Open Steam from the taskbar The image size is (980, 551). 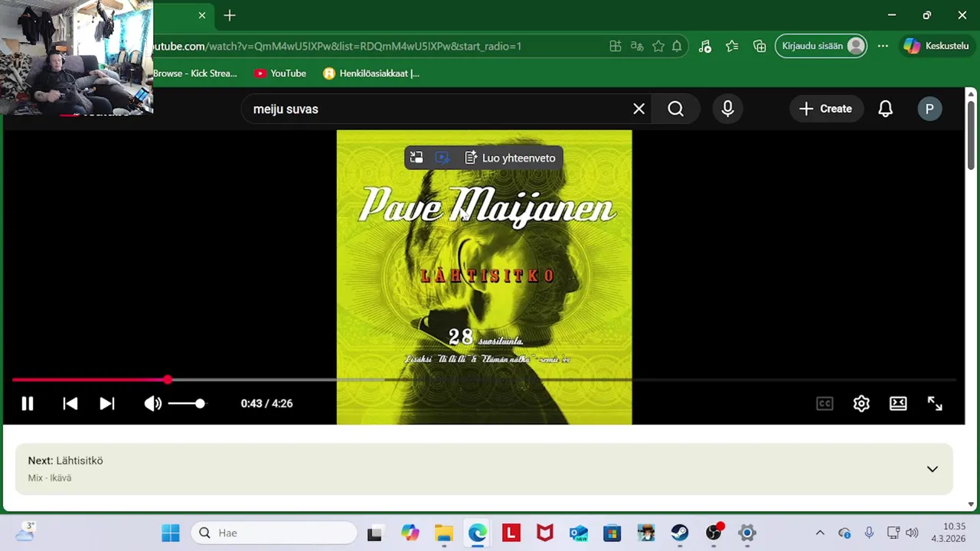pyautogui.click(x=680, y=533)
